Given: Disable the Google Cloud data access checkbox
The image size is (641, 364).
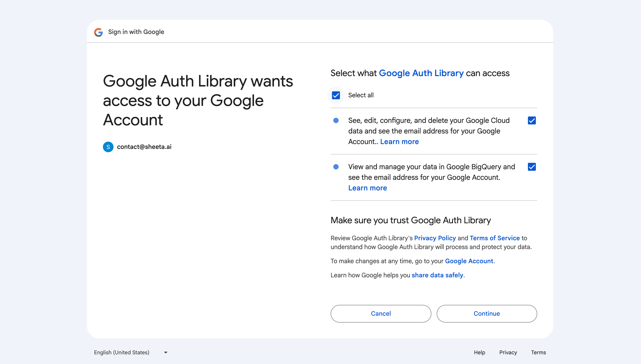Looking at the screenshot, I should 532,121.
